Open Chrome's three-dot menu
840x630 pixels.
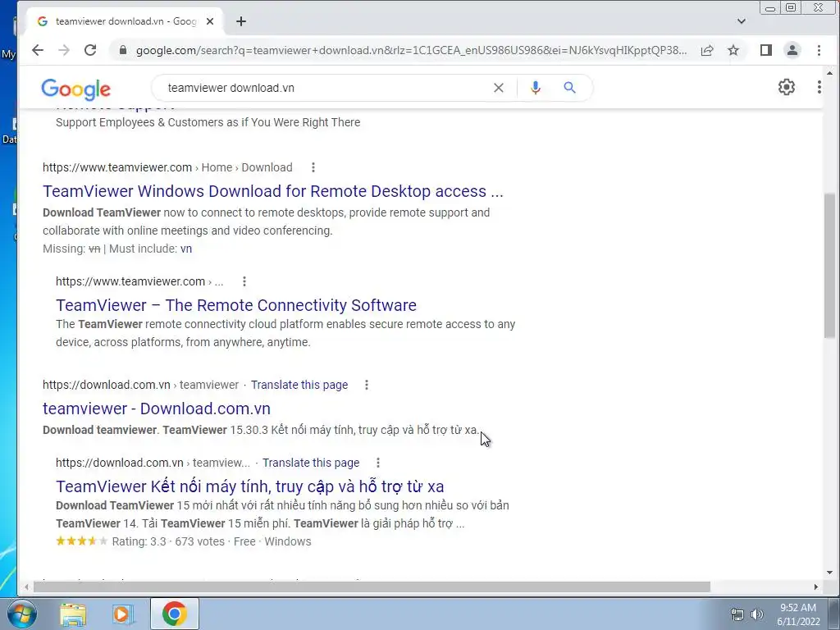[819, 50]
